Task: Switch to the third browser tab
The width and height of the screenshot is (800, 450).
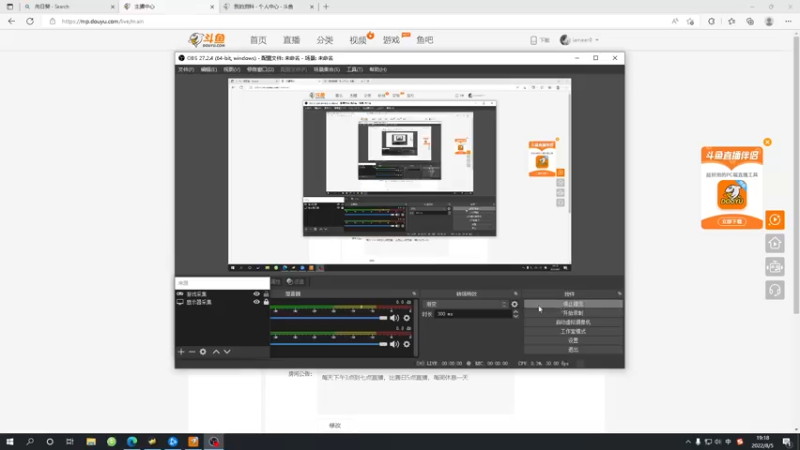Action: click(x=268, y=7)
